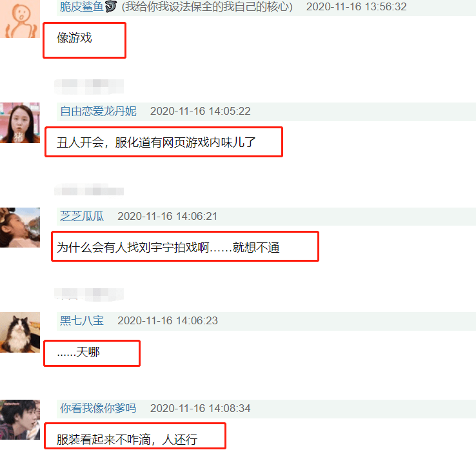Visit 你看我像你爹吗 profile link
This screenshot has width=476, height=450.
coord(98,408)
